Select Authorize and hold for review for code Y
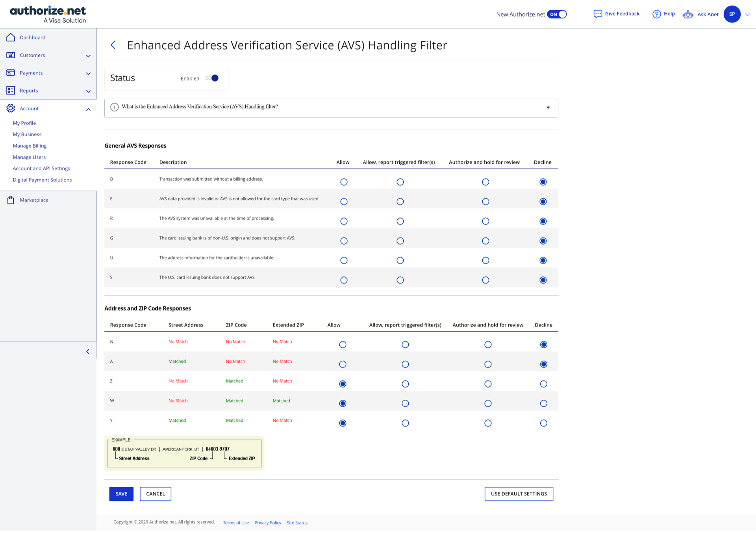The width and height of the screenshot is (756, 534). point(488,423)
